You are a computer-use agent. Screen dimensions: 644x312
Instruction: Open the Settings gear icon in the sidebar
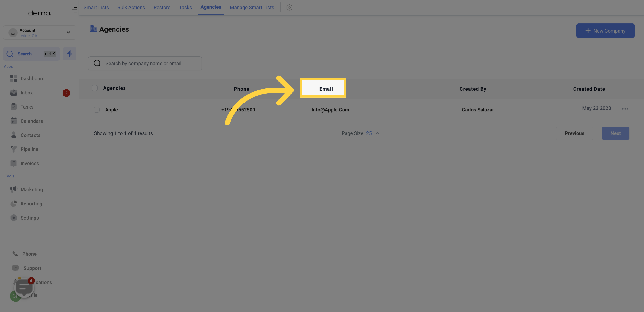tap(14, 218)
